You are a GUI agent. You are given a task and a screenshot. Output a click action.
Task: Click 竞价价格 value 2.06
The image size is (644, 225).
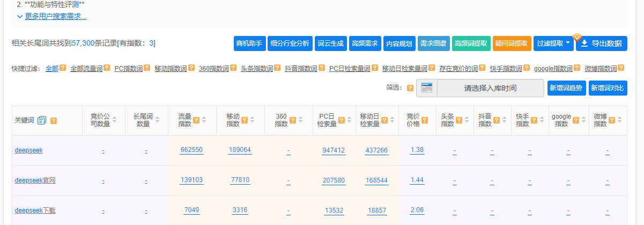(417, 211)
